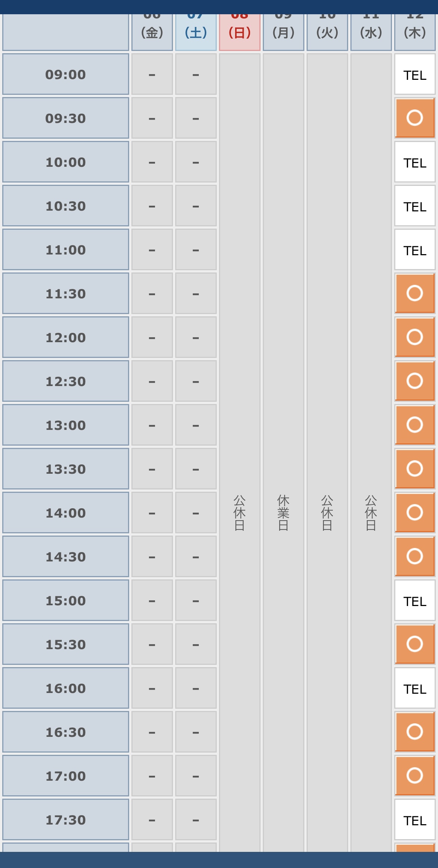Tap the 10:00 Thursday TEL cell

[x=415, y=162]
